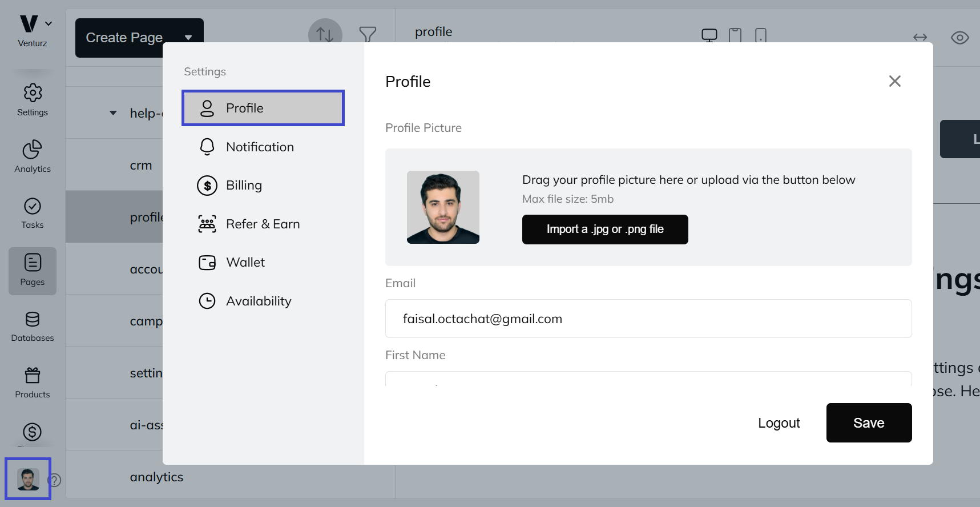
Task: Click the 'Profile Picture' label
Action: (424, 128)
